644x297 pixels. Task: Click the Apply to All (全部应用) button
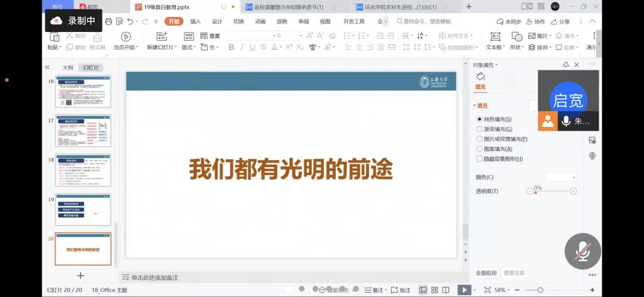[486, 273]
